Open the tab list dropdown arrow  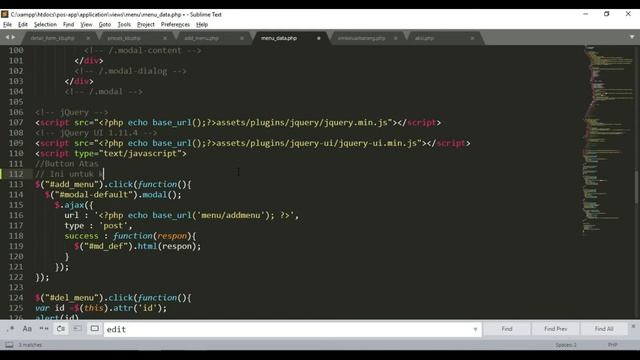tap(632, 37)
